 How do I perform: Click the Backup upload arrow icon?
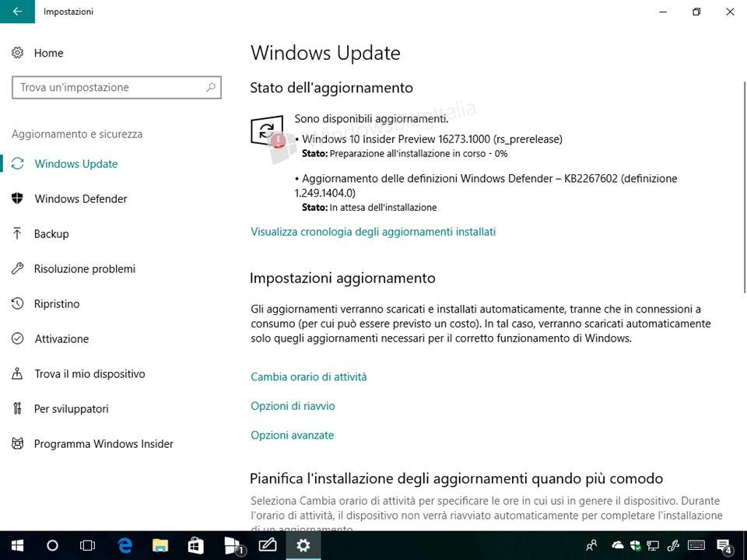(x=18, y=234)
